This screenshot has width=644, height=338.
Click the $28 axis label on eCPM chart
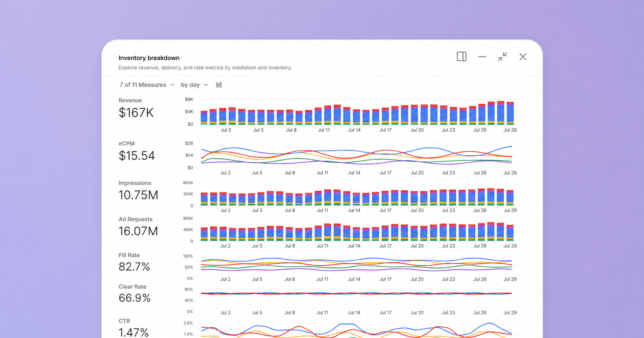pyautogui.click(x=189, y=143)
